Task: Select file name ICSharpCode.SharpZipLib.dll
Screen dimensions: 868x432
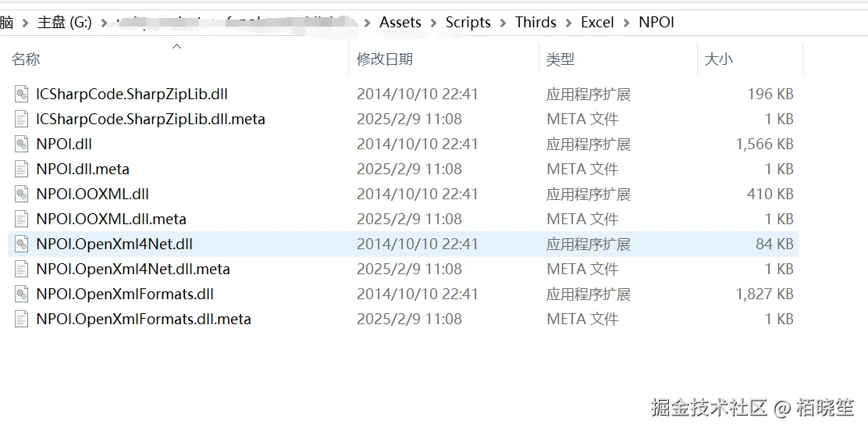Action: click(132, 95)
